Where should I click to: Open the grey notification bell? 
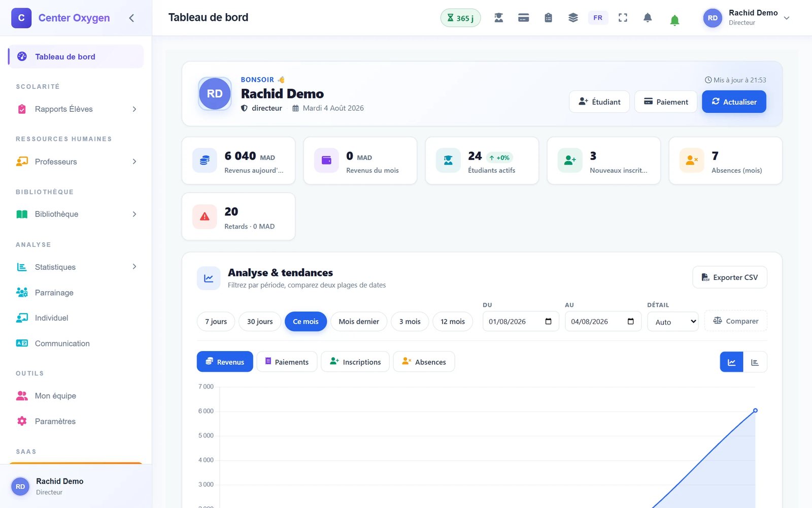648,18
